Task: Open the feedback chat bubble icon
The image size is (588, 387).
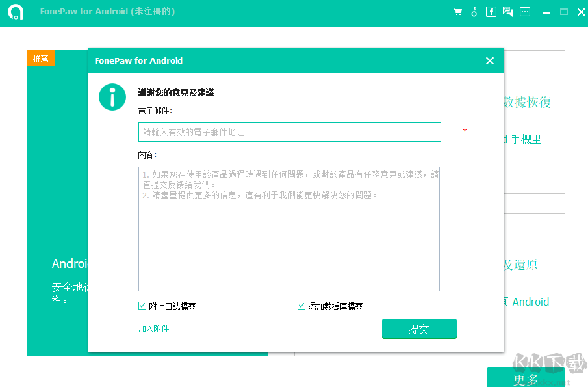Action: click(507, 11)
